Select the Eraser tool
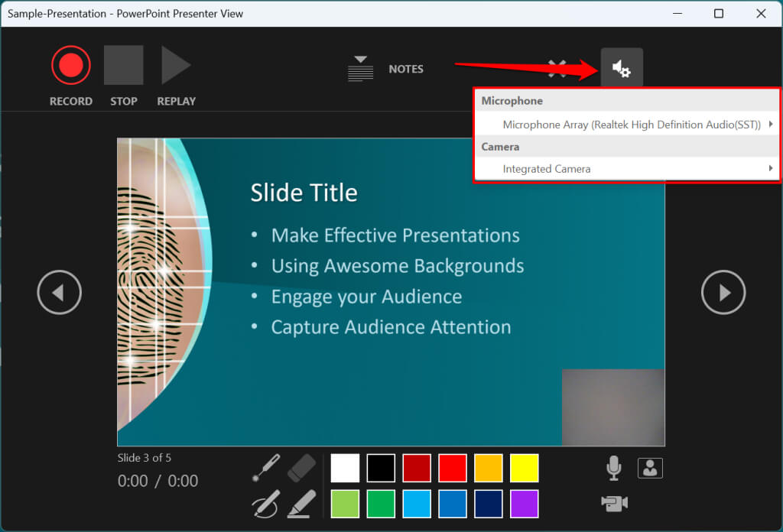783x532 pixels. [301, 468]
